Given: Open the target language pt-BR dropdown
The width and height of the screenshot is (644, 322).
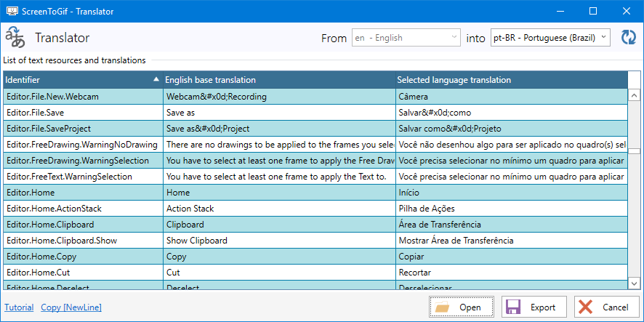Looking at the screenshot, I should [x=550, y=38].
